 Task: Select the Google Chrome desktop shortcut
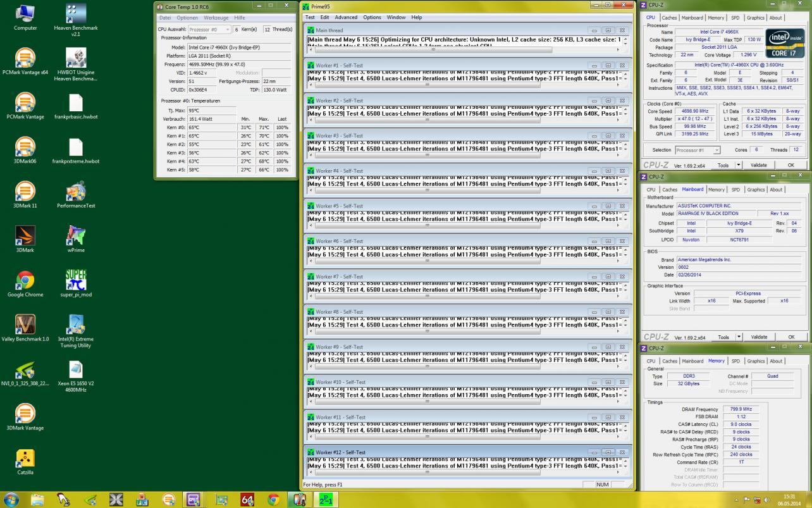(25, 283)
